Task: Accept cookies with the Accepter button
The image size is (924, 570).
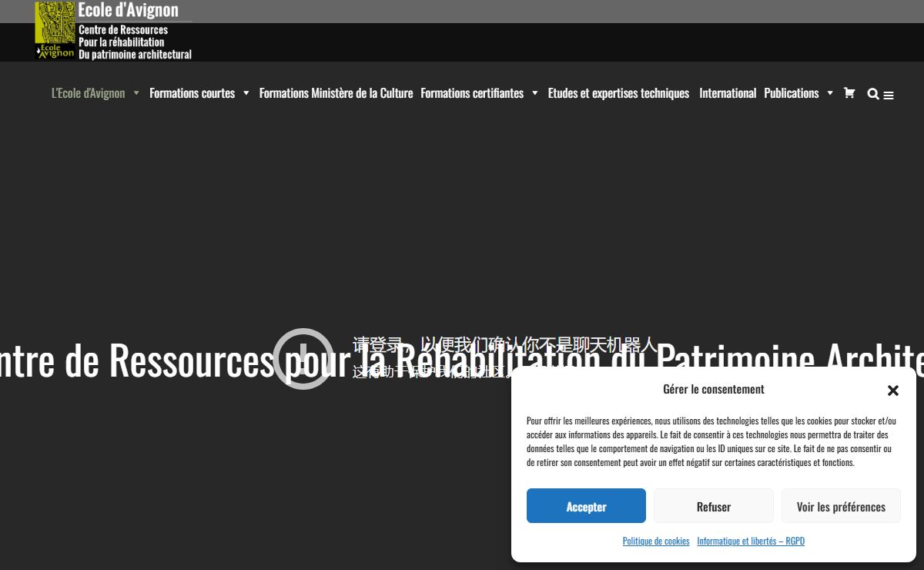Action: pyautogui.click(x=586, y=506)
